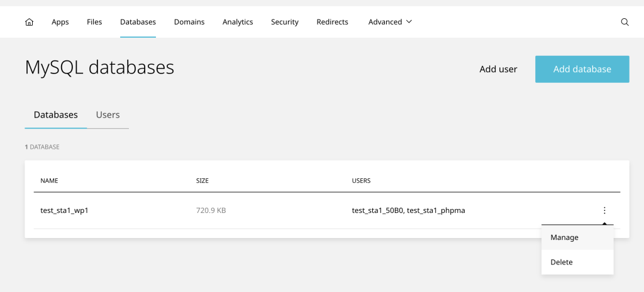Click the Add database button
The width and height of the screenshot is (644, 292).
click(x=582, y=69)
